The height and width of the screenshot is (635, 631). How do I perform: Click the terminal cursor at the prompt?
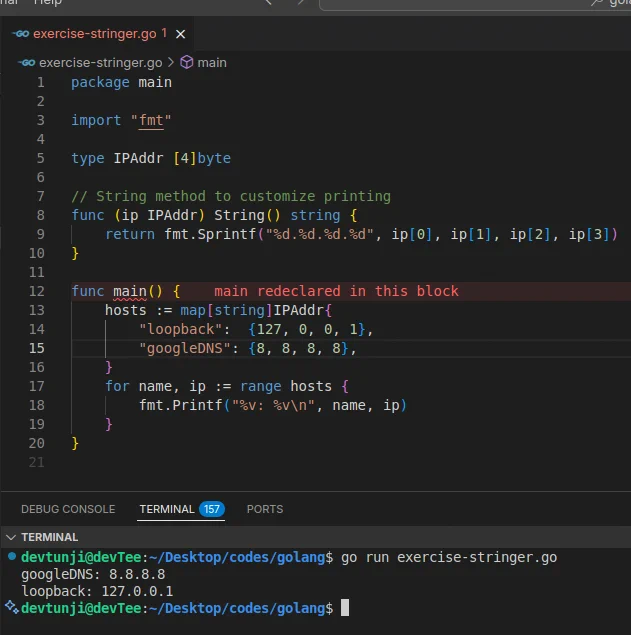tap(345, 608)
